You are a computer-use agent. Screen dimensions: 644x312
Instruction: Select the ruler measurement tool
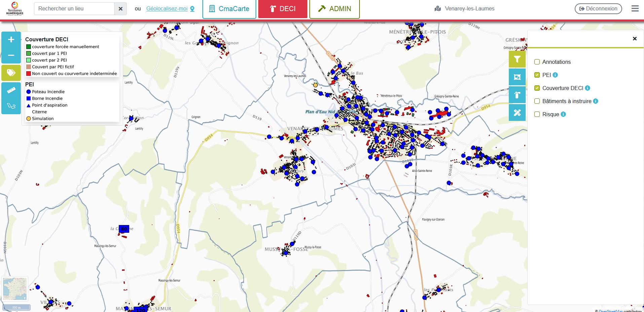point(11,90)
